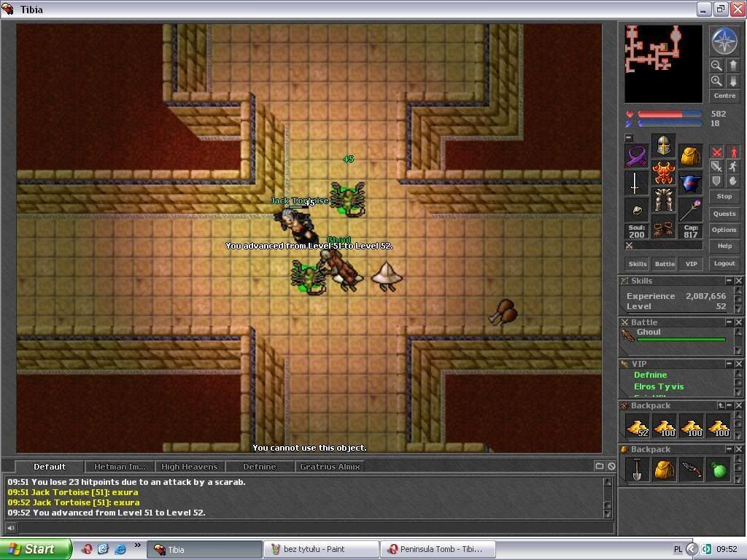This screenshot has height=560, width=747.
Task: Click the chat volume speaker icon
Action: point(10,527)
